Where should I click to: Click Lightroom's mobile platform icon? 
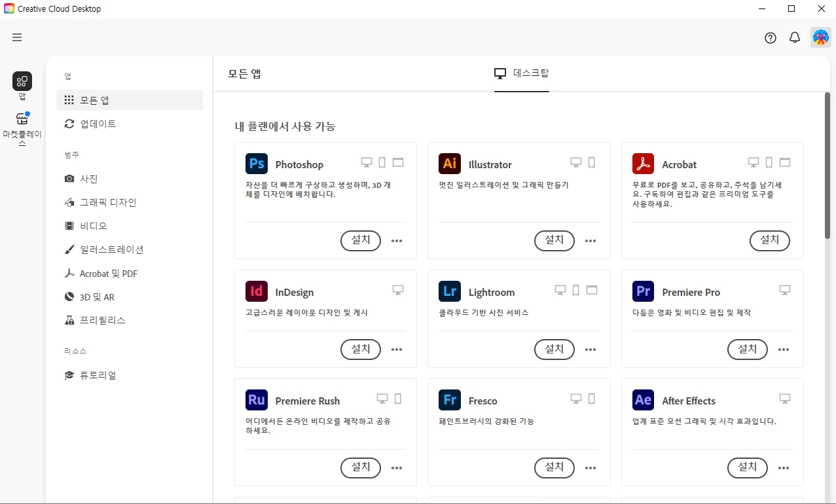pyautogui.click(x=576, y=290)
